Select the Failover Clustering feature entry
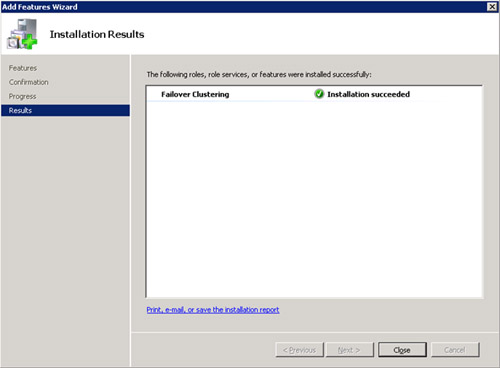This screenshot has width=500, height=368. coord(195,94)
